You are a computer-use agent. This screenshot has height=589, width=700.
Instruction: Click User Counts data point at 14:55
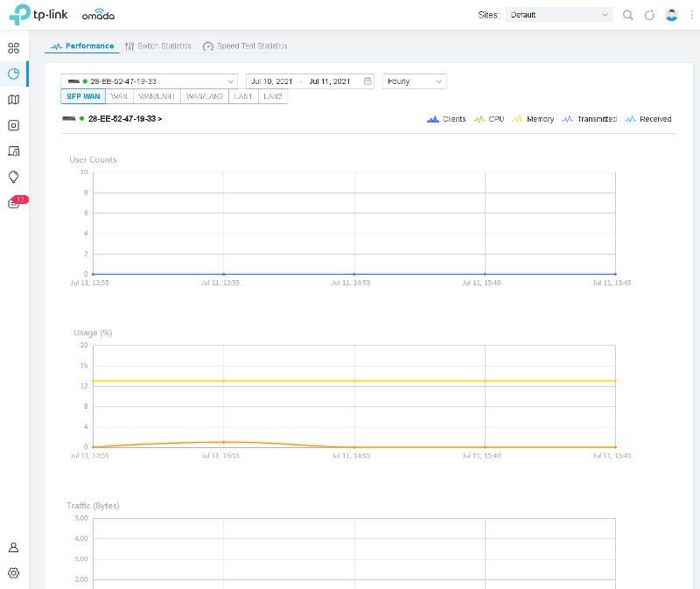(354, 274)
